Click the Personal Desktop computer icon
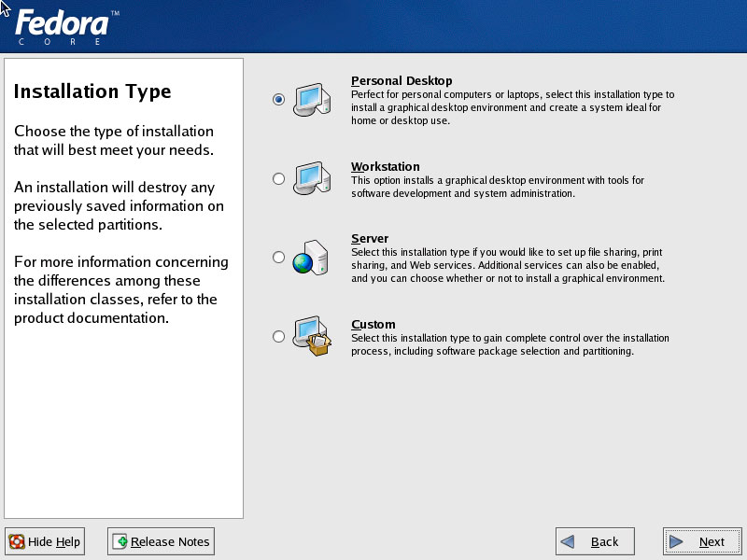 click(x=310, y=99)
